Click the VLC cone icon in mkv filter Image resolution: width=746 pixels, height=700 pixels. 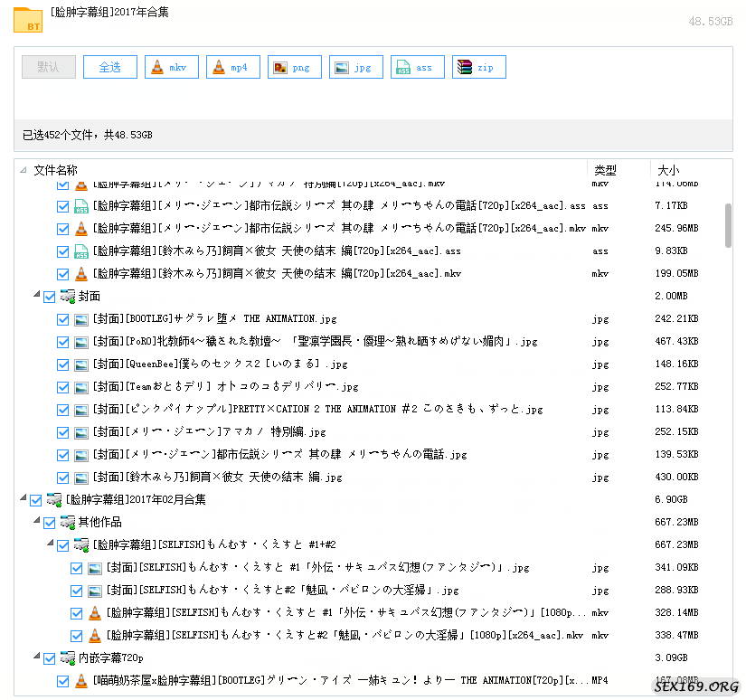(x=157, y=68)
